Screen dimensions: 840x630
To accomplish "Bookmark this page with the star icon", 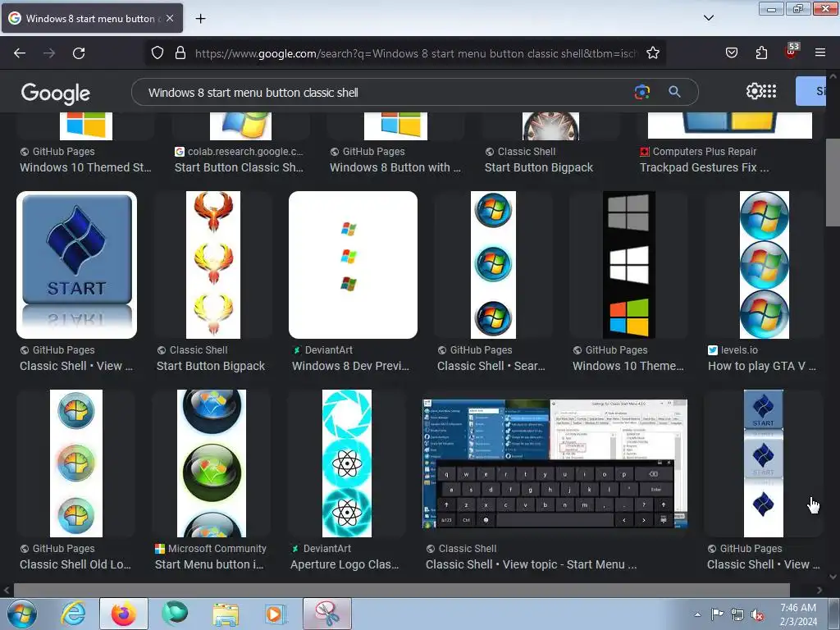I will (x=652, y=53).
